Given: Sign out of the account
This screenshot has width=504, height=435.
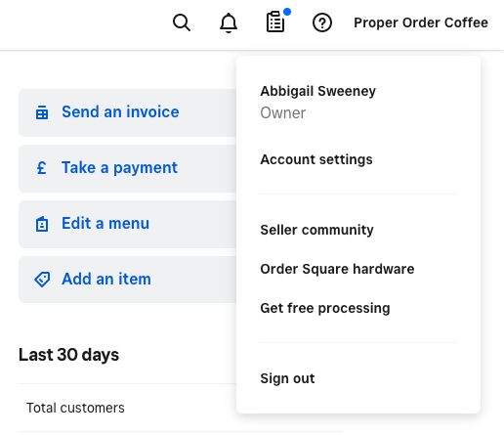Looking at the screenshot, I should pyautogui.click(x=287, y=378).
